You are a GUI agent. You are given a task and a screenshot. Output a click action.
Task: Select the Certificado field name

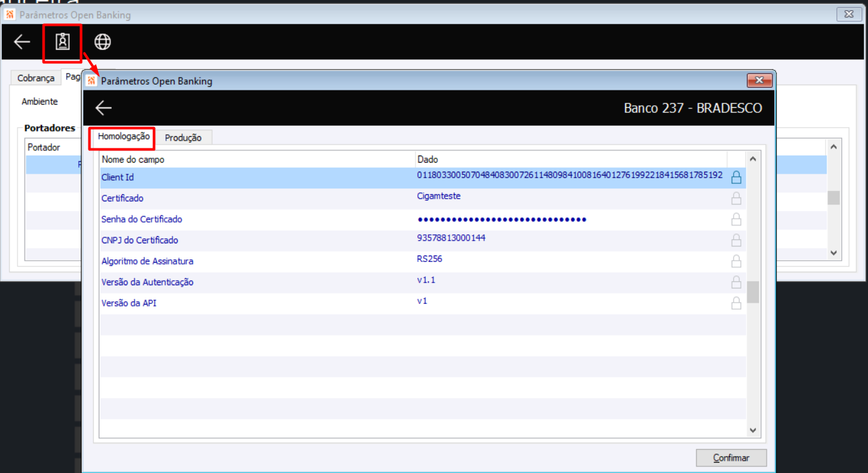tap(122, 198)
